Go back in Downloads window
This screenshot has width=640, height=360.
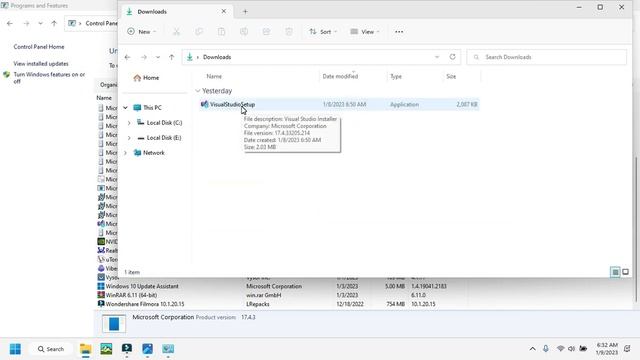tap(127, 57)
